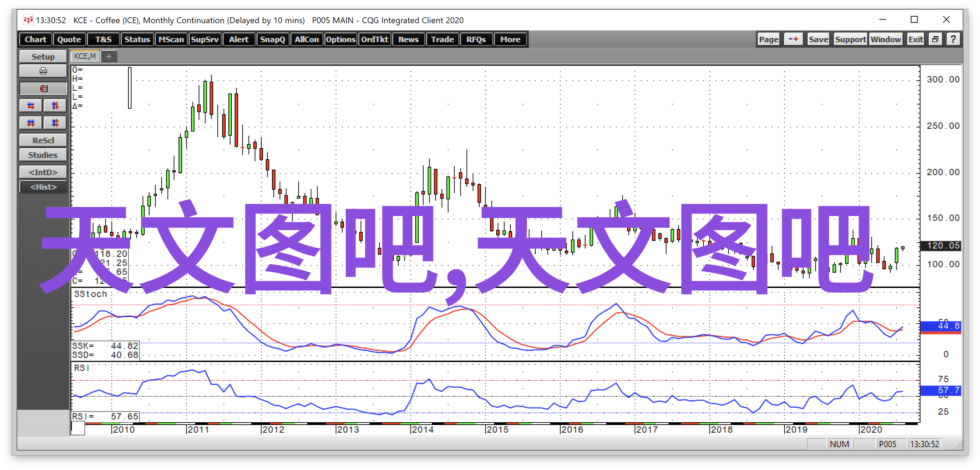Viewport: 980px width, 470px height.
Task: Click the SSD= 40.68 readout
Action: [106, 355]
